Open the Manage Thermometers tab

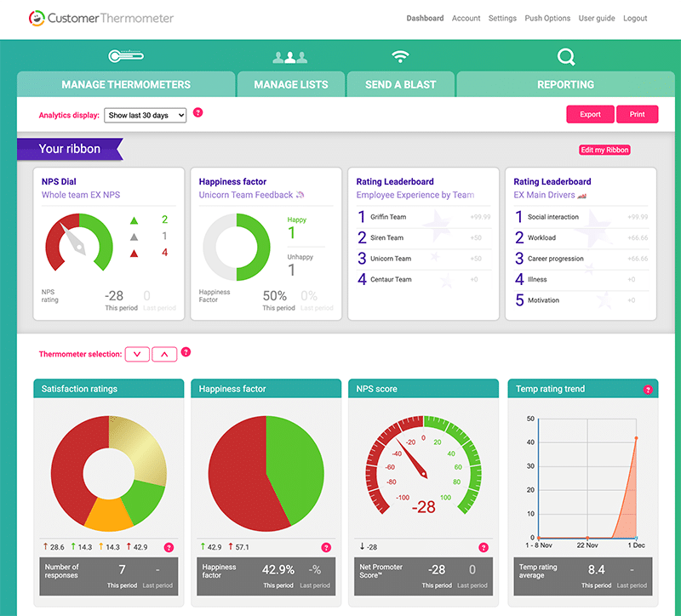pyautogui.click(x=126, y=84)
